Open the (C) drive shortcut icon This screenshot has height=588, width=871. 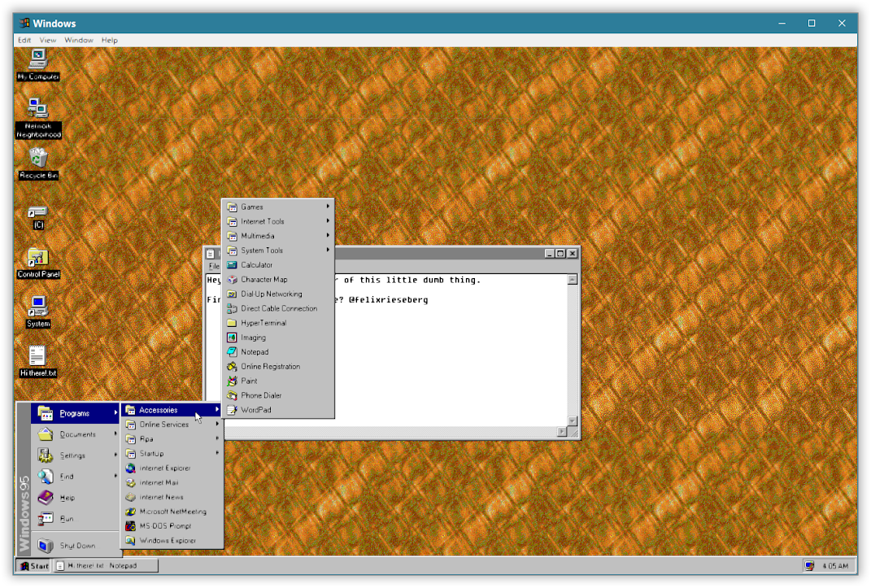point(37,218)
